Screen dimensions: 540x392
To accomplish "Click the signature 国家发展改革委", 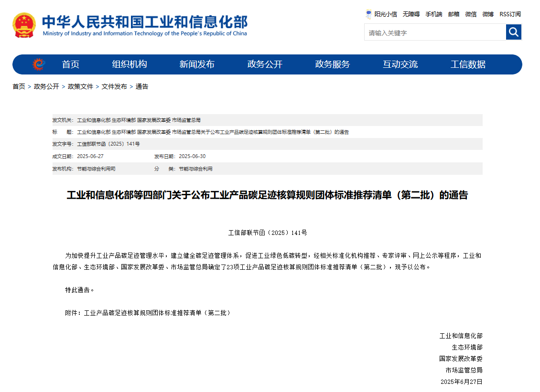I will pos(461,359).
